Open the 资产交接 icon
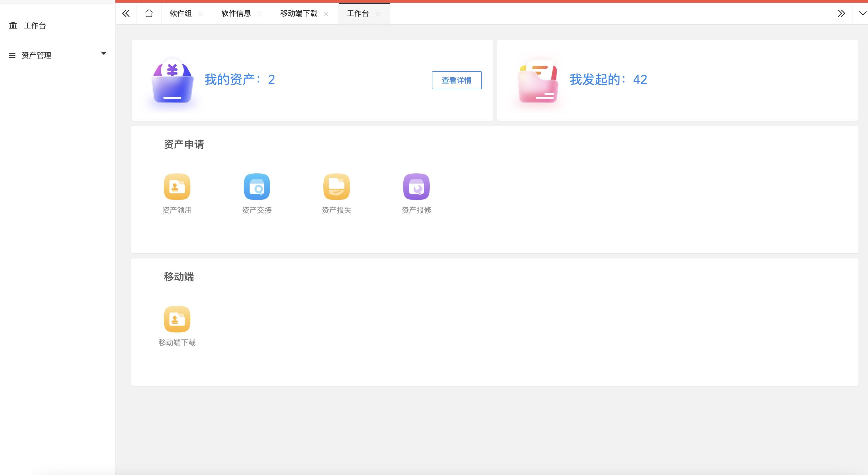 pos(257,187)
